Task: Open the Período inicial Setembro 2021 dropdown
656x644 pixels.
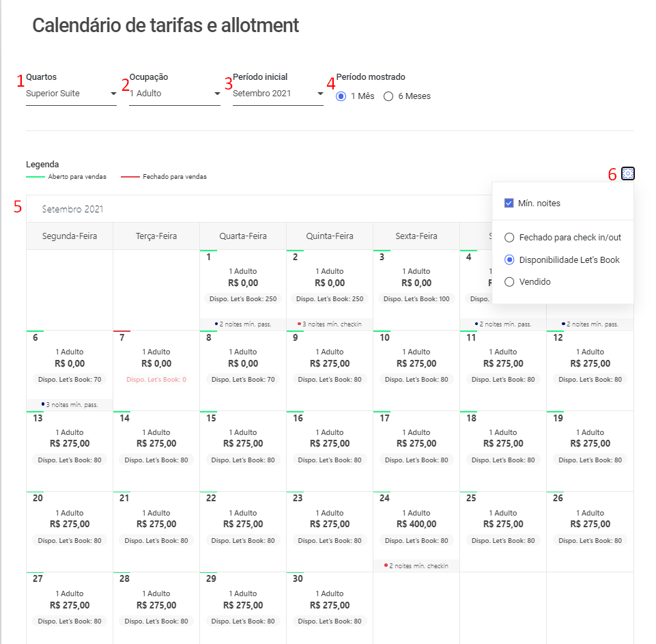Action: tap(278, 94)
